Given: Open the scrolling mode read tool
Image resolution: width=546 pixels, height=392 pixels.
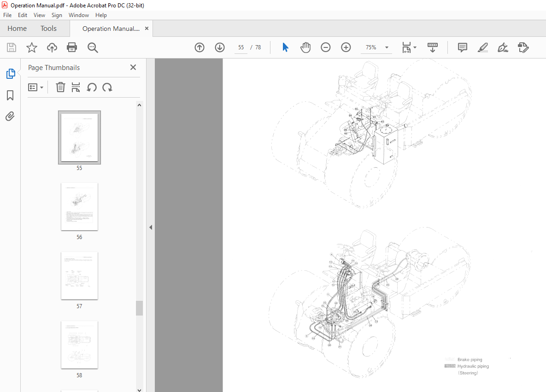Looking at the screenshot, I should pos(433,47).
